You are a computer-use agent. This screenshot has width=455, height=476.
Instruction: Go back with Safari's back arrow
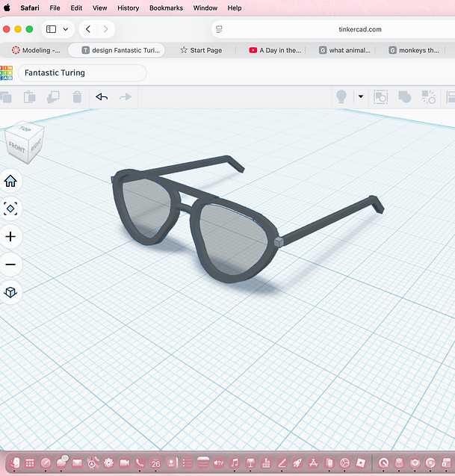point(88,29)
